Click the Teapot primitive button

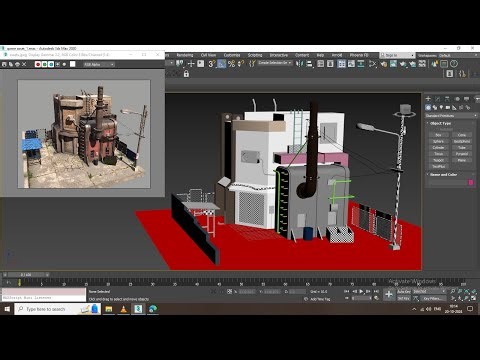tap(438, 160)
